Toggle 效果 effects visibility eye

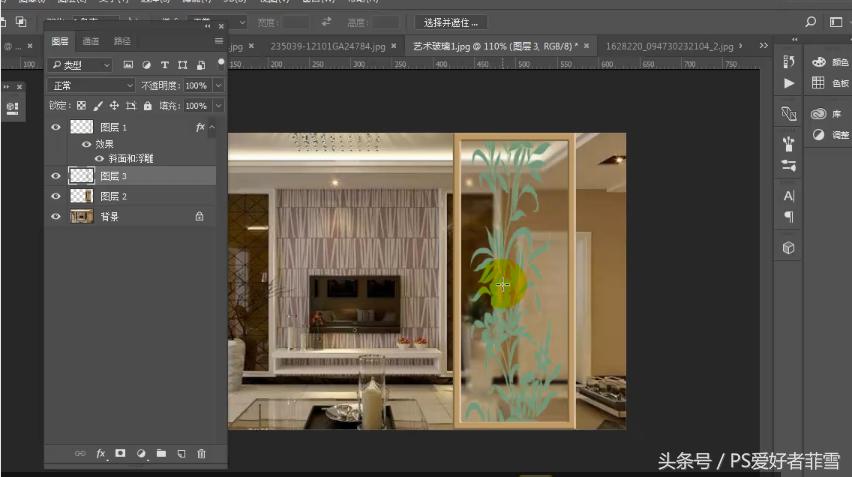click(x=86, y=144)
